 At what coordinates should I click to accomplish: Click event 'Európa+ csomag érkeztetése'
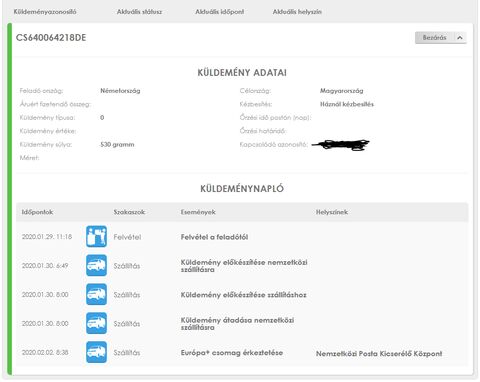coord(232,353)
